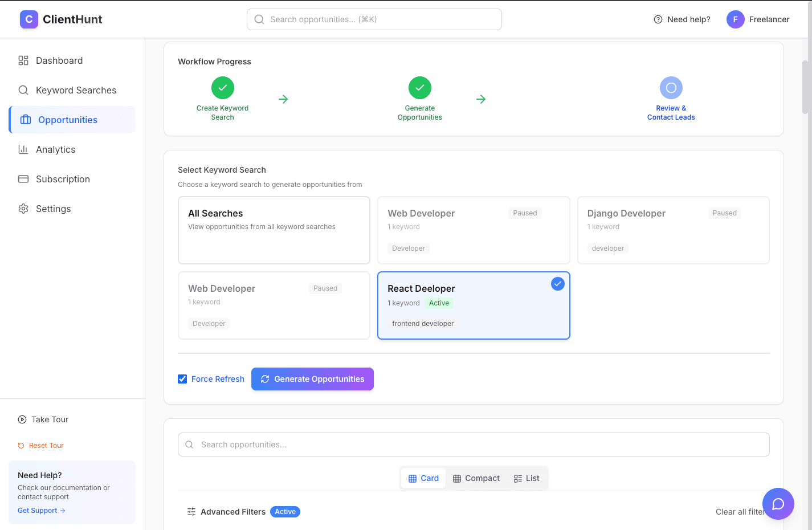Screen dimensions: 812x530
Task: Select the All Searches card
Action: pyautogui.click(x=274, y=230)
